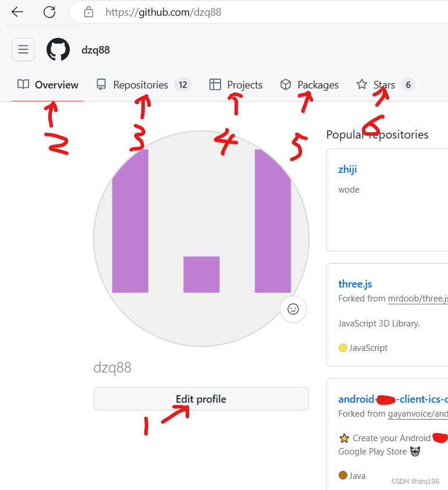Click the page reload icon

point(49,12)
